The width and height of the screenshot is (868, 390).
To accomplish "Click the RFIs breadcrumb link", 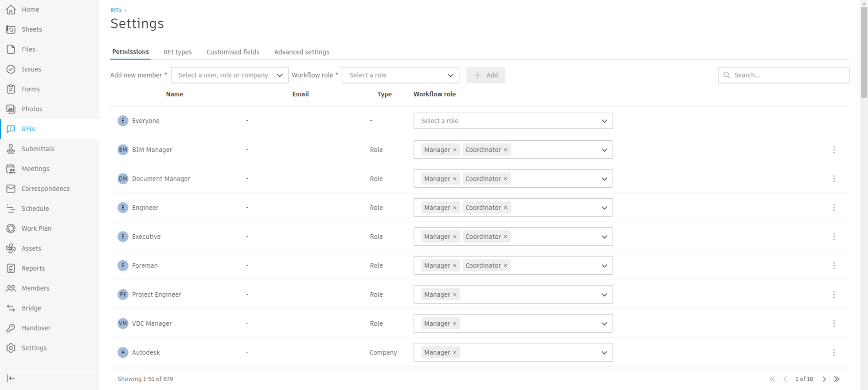I will coord(116,10).
